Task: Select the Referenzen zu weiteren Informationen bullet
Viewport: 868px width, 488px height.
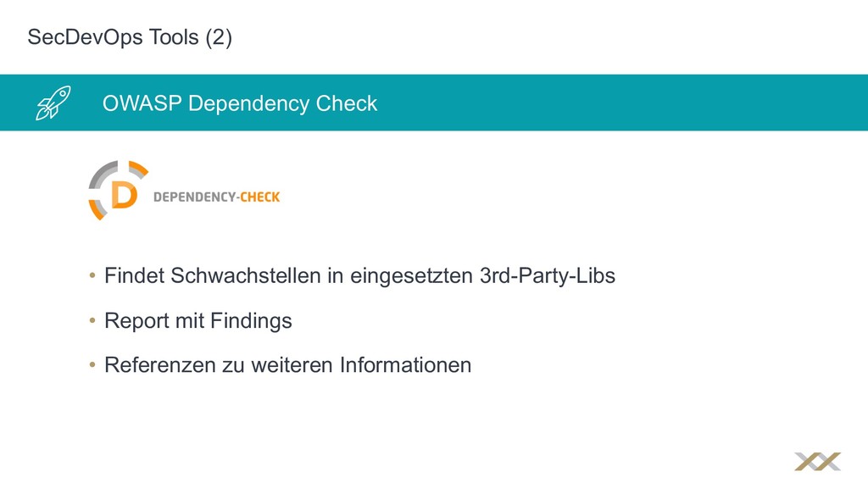Action: (x=288, y=365)
